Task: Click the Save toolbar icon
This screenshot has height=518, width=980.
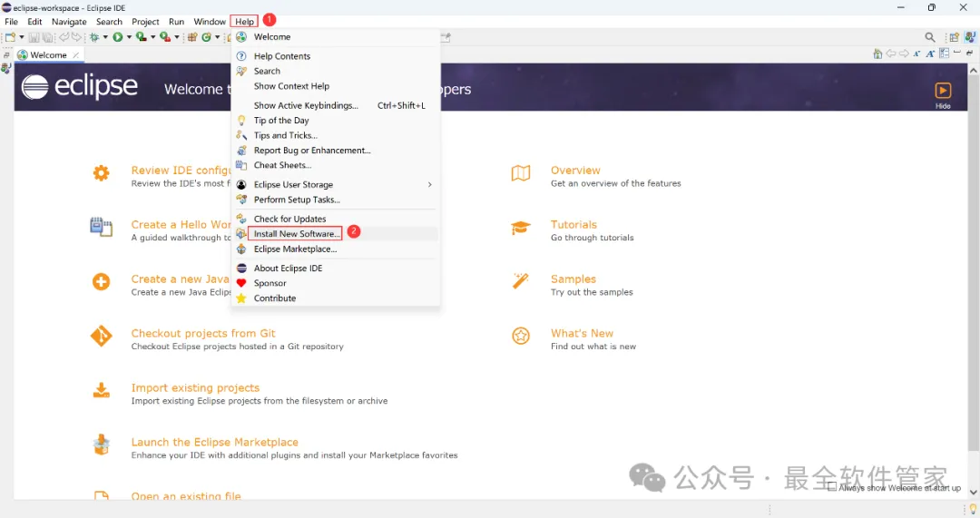Action: [34, 37]
